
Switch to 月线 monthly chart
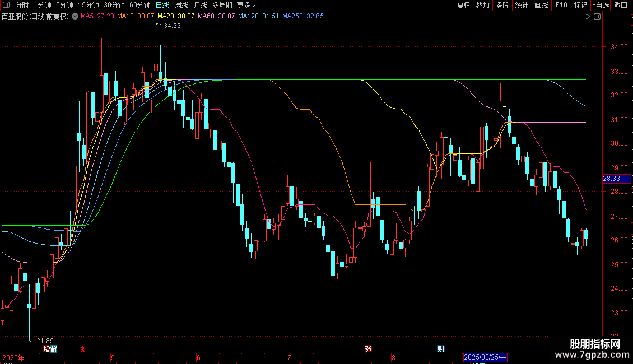point(200,5)
